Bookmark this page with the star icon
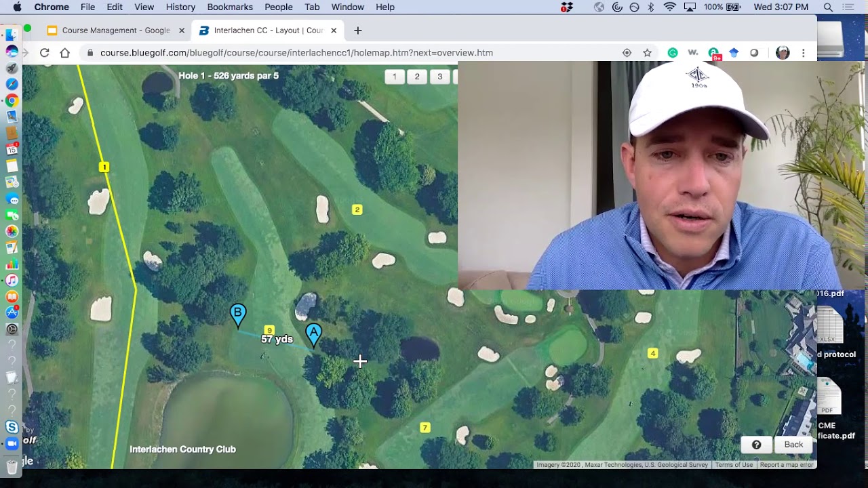 pyautogui.click(x=647, y=53)
